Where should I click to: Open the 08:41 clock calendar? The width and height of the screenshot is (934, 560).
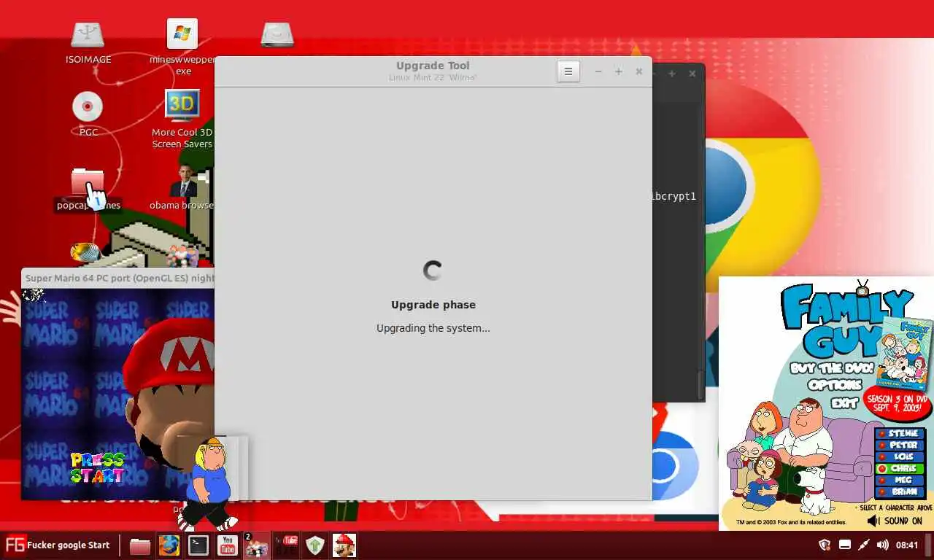(x=907, y=545)
